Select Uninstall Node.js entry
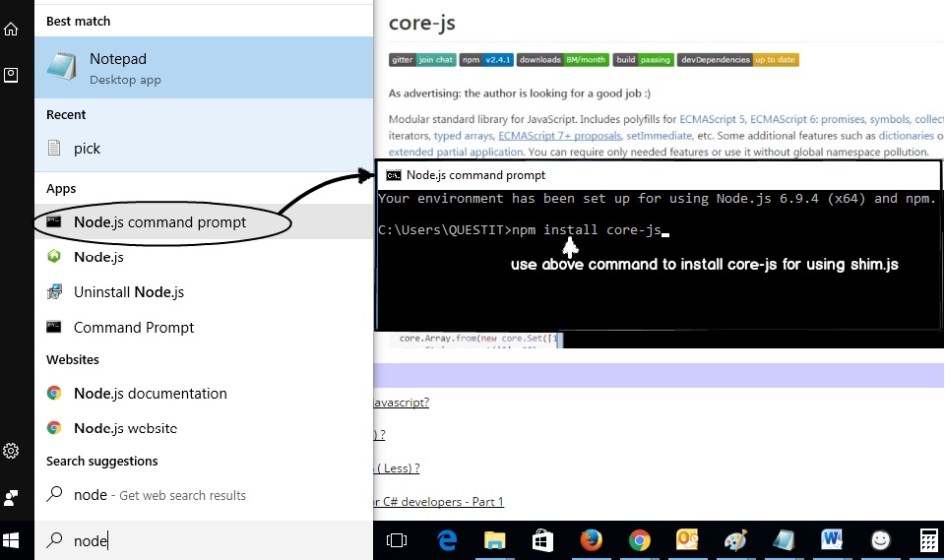This screenshot has width=945, height=560. (x=128, y=292)
